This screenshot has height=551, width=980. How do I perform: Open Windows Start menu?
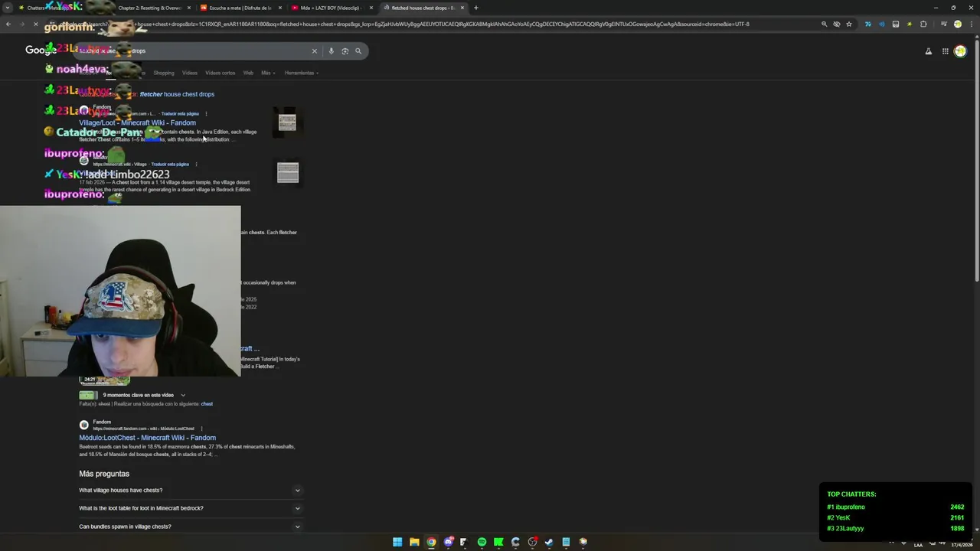(x=397, y=542)
